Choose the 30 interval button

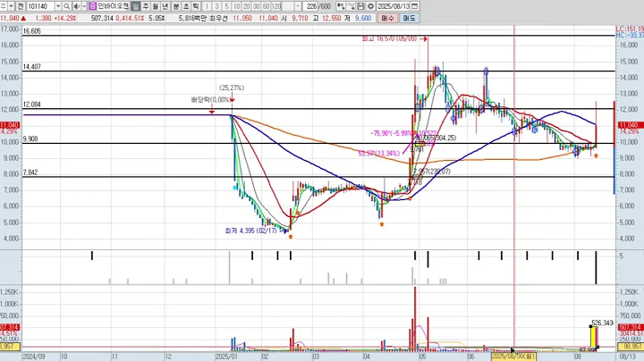(257, 6)
